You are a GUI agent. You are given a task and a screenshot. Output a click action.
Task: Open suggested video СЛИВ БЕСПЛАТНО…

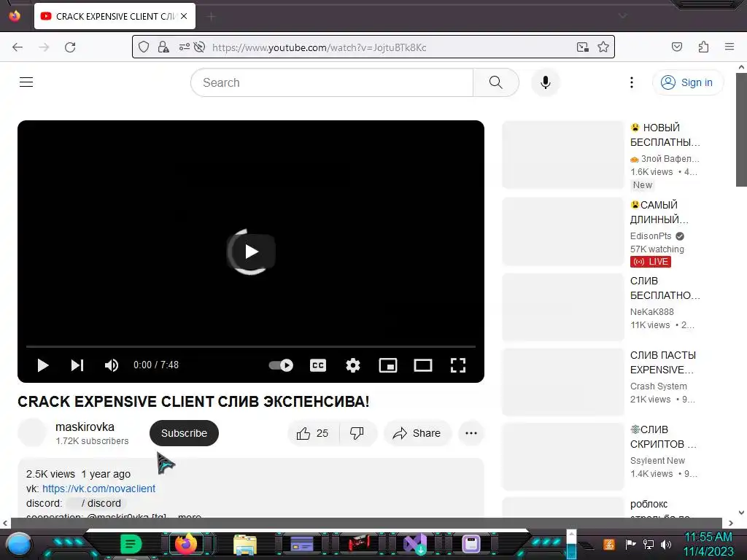pyautogui.click(x=665, y=288)
